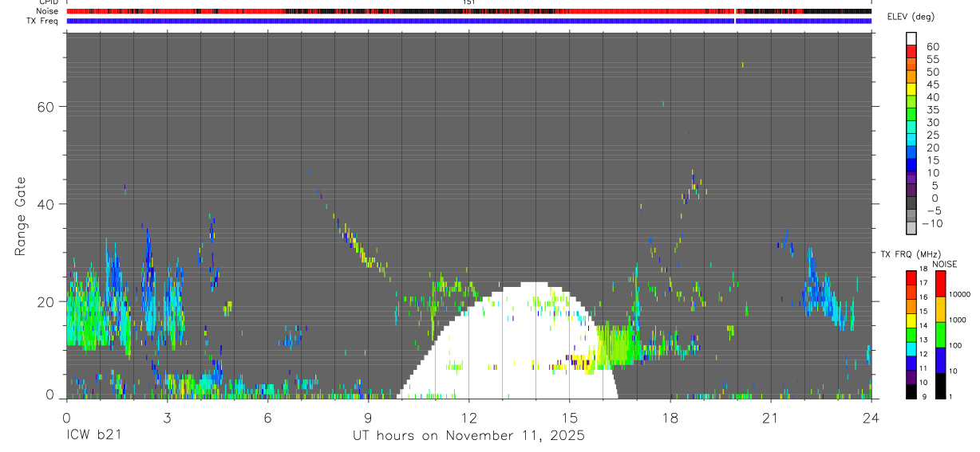Click 'UT hours on November 11, 2025' title
Image resolution: width=980 pixels, height=452 pixels.
pyautogui.click(x=468, y=436)
